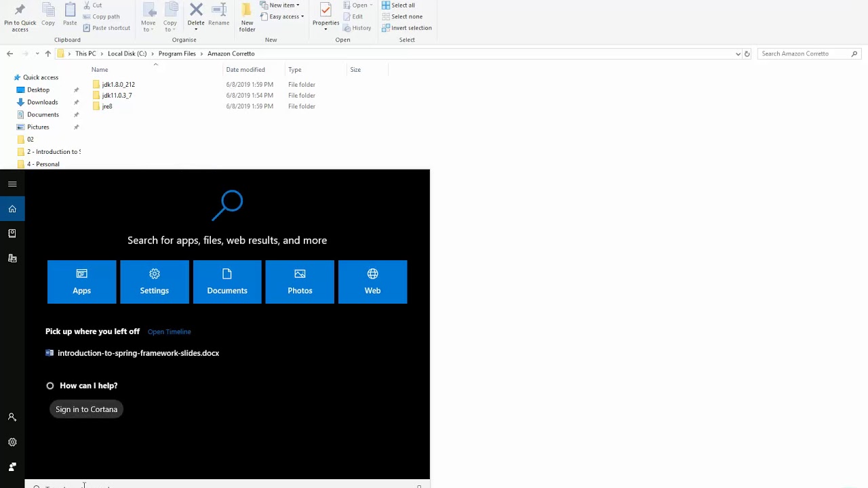Click the account person icon in search panel
The width and height of the screenshot is (868, 488).
coord(12,418)
